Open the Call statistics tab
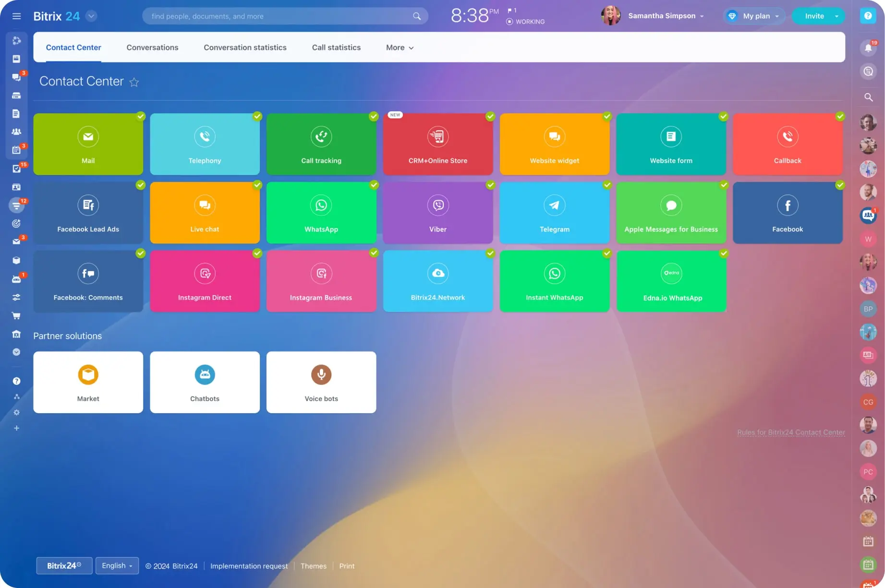 [336, 47]
